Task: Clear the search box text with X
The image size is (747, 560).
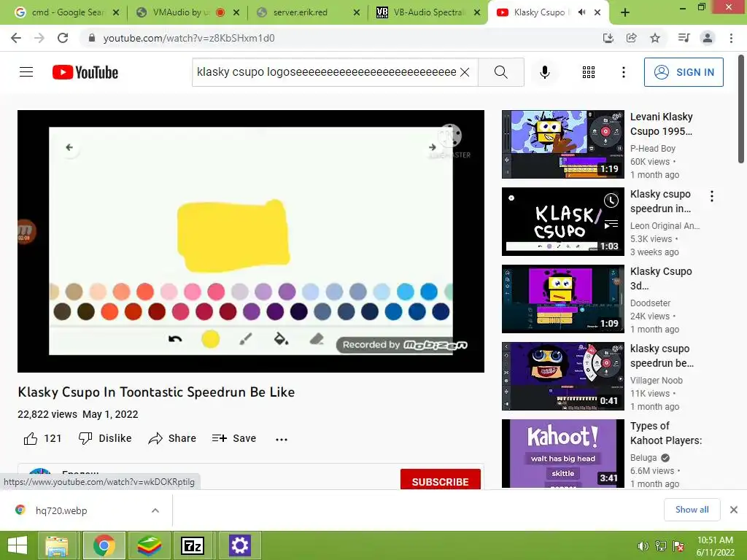Action: point(465,72)
